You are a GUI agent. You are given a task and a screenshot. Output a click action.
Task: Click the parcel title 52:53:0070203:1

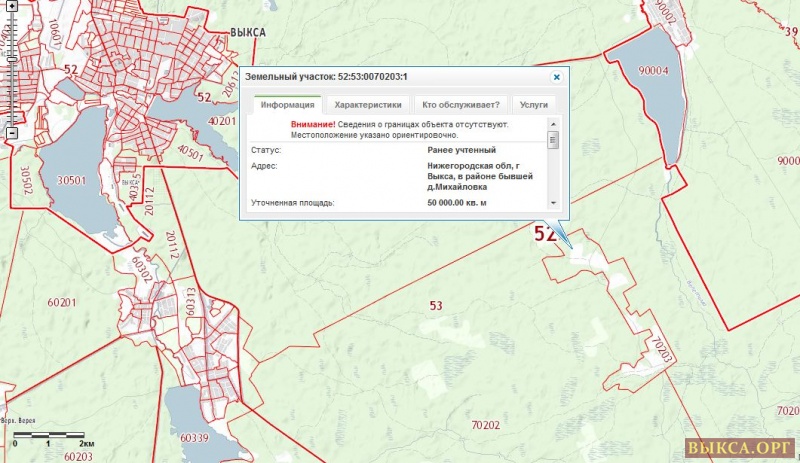326,76
